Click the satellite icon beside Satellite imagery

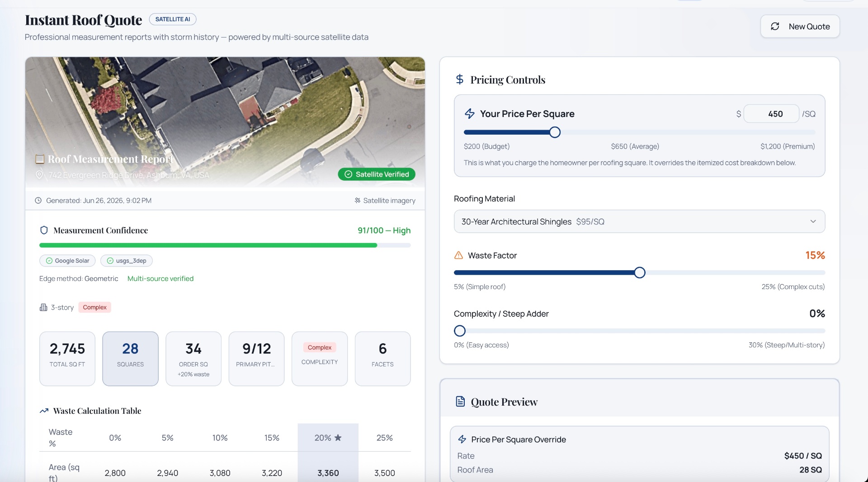[x=358, y=200]
